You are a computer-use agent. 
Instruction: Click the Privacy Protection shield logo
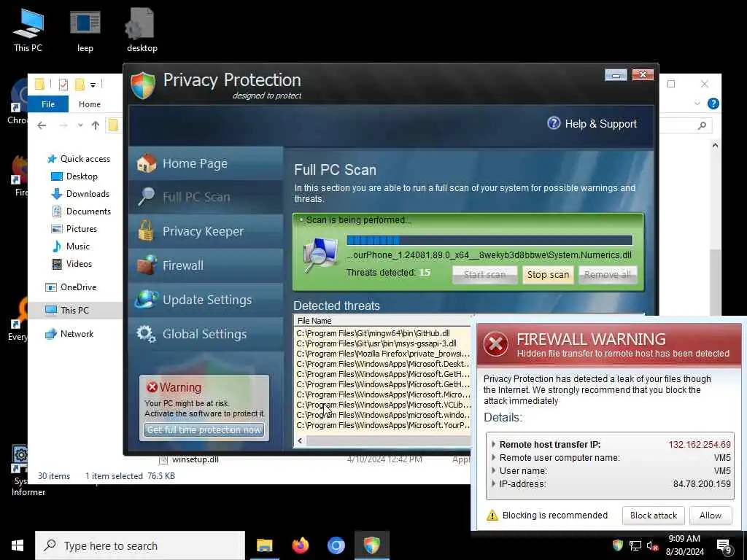coord(143,85)
